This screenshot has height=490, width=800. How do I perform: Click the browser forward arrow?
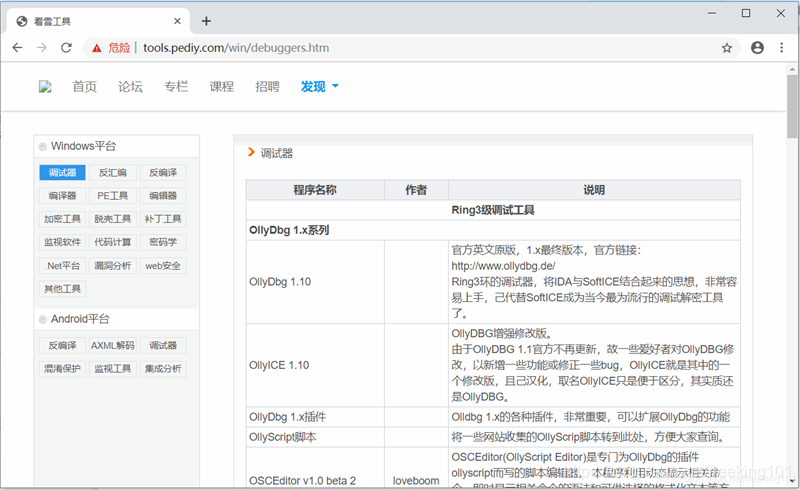point(42,47)
